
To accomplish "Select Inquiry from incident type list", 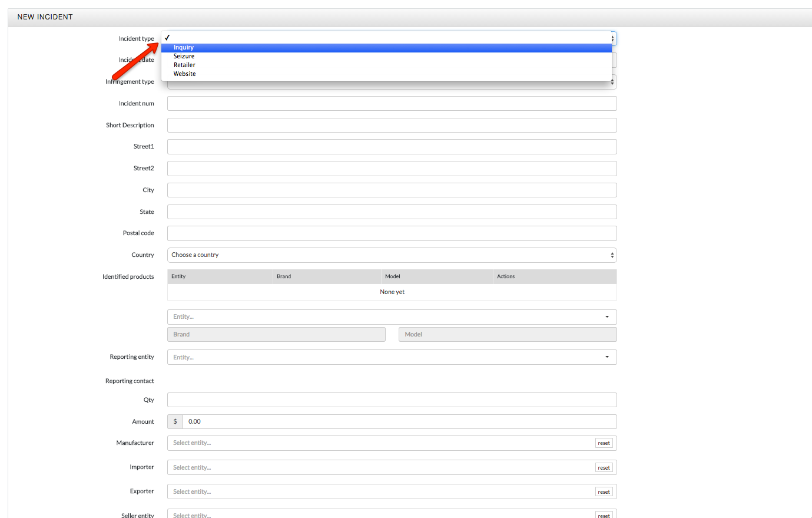I will coord(184,48).
